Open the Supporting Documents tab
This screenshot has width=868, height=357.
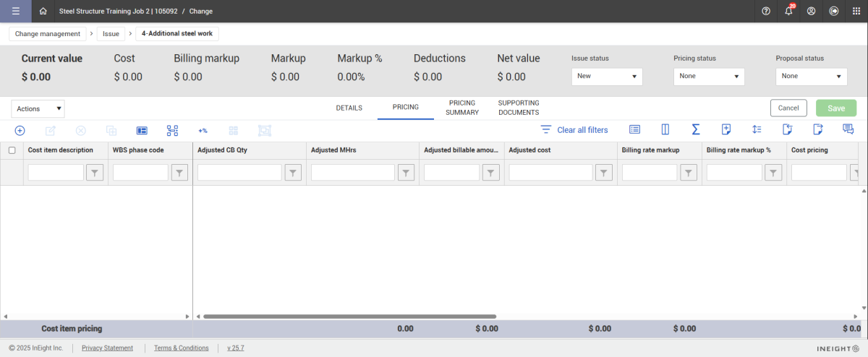519,108
